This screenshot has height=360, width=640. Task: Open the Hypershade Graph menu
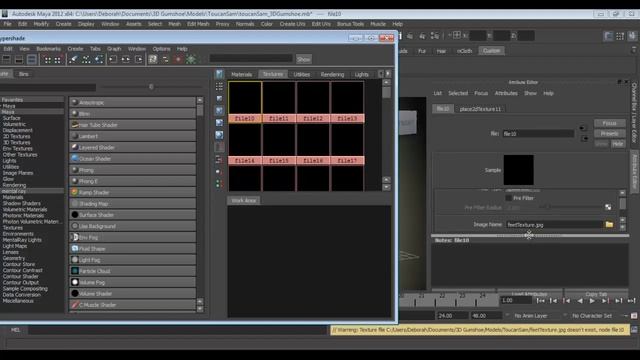pos(114,49)
